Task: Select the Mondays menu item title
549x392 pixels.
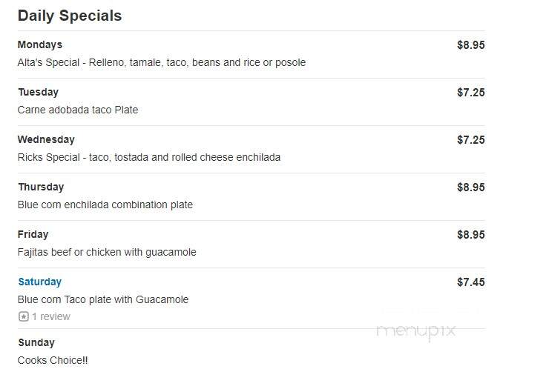Action: [x=40, y=44]
